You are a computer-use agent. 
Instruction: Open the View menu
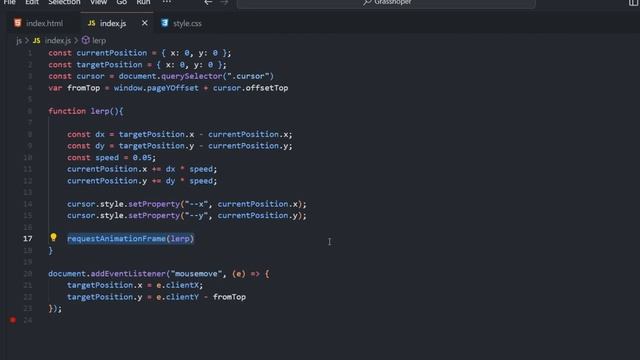[x=98, y=2]
